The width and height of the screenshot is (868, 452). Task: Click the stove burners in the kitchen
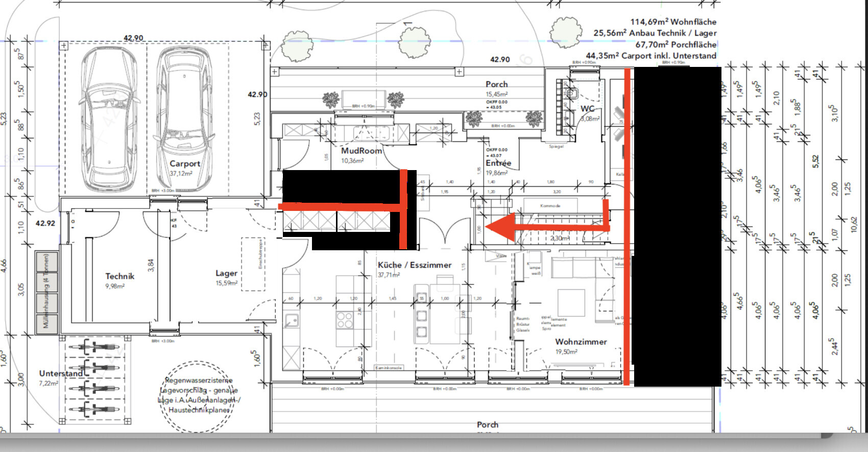[345, 320]
